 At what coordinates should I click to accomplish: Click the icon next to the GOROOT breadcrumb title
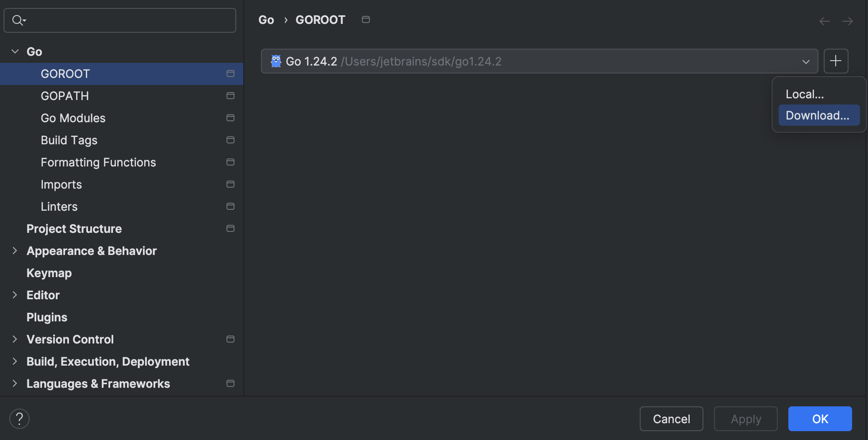click(365, 19)
